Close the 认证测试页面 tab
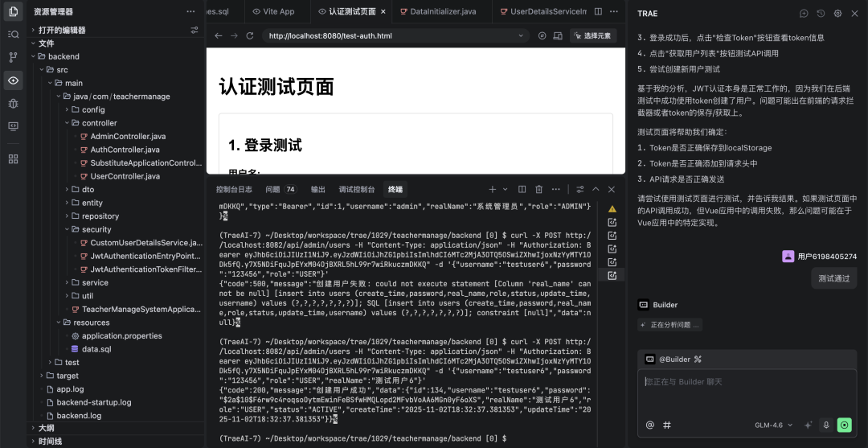The width and height of the screenshot is (868, 448). (383, 11)
